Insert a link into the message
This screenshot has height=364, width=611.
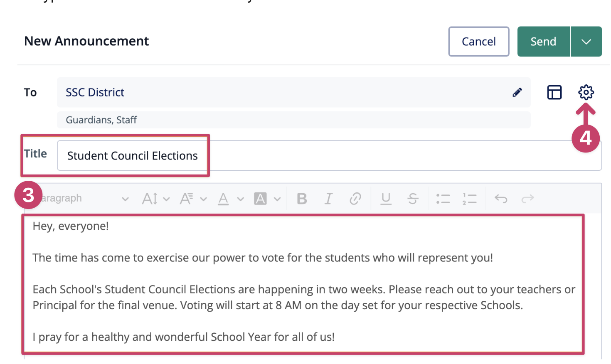[x=355, y=199]
